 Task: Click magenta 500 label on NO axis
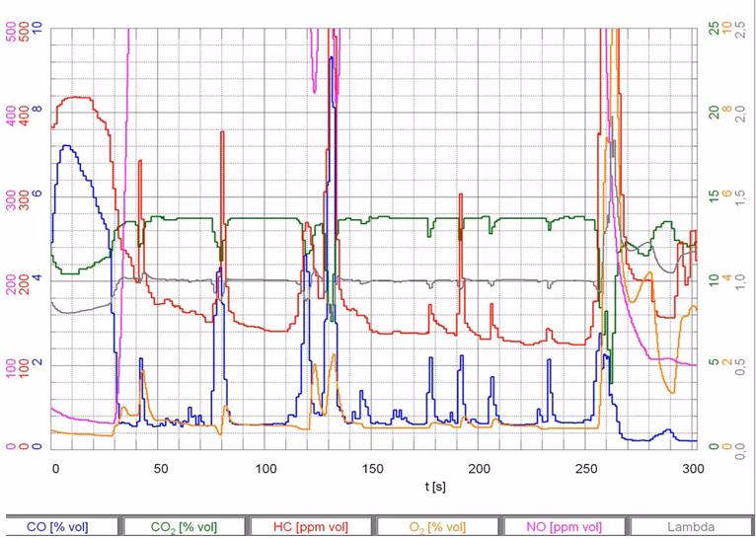11,31
